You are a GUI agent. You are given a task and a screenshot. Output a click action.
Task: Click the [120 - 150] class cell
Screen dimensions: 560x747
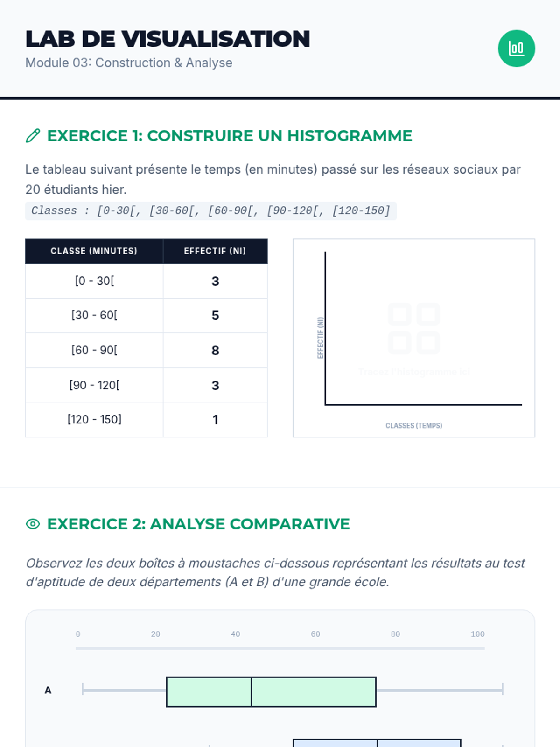tap(94, 420)
